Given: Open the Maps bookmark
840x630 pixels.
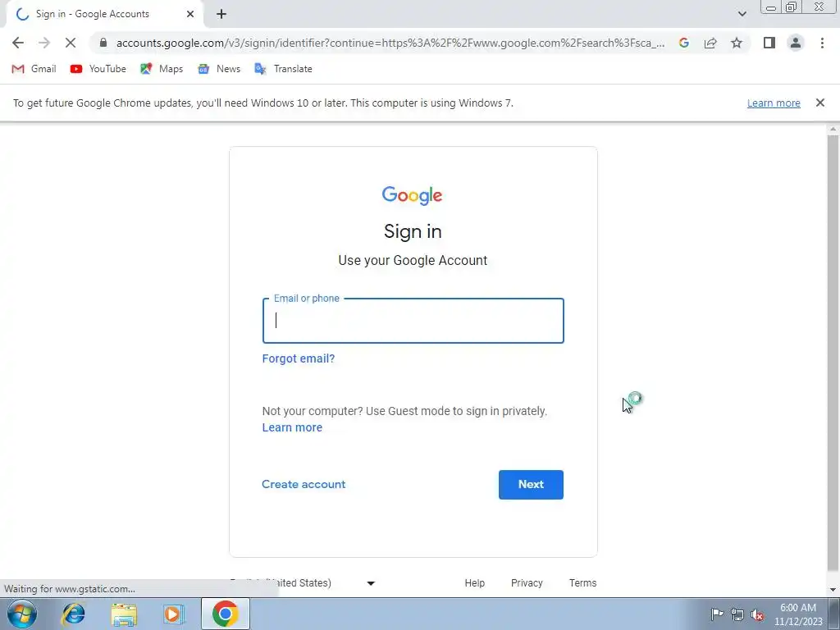Looking at the screenshot, I should (162, 69).
